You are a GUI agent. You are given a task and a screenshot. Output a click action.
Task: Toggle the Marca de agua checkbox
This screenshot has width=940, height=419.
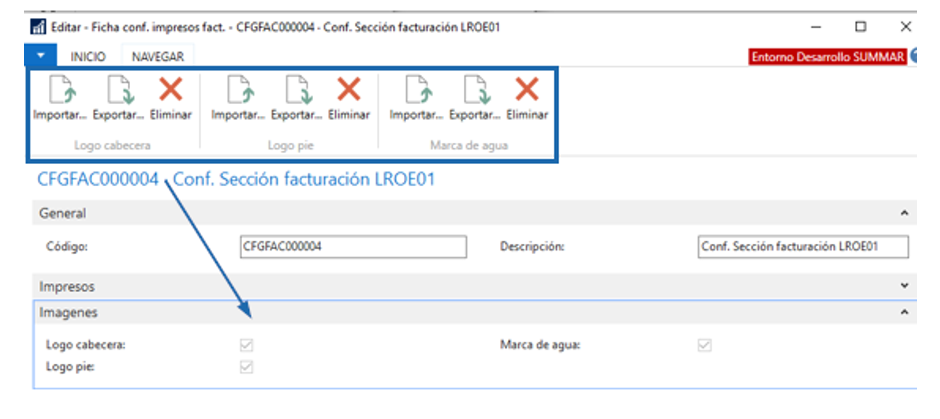705,345
